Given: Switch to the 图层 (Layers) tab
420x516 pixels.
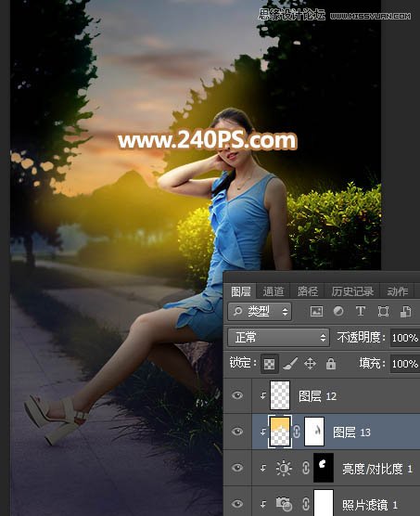Looking at the screenshot, I should [x=240, y=291].
